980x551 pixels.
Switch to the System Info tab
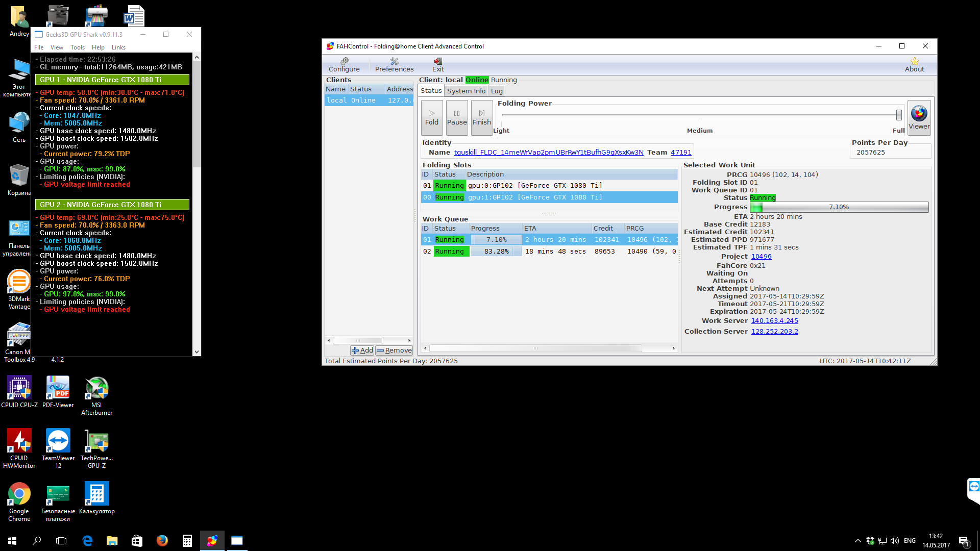click(x=466, y=91)
